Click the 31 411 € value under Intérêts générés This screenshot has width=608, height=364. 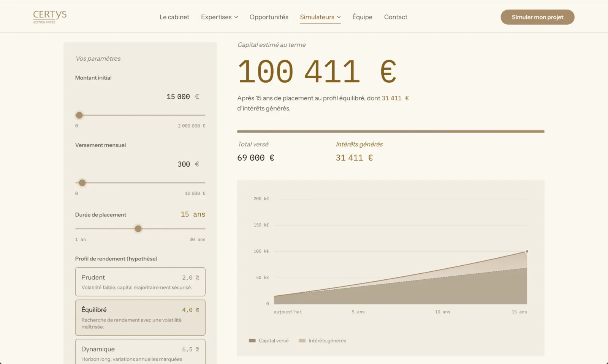tap(354, 158)
